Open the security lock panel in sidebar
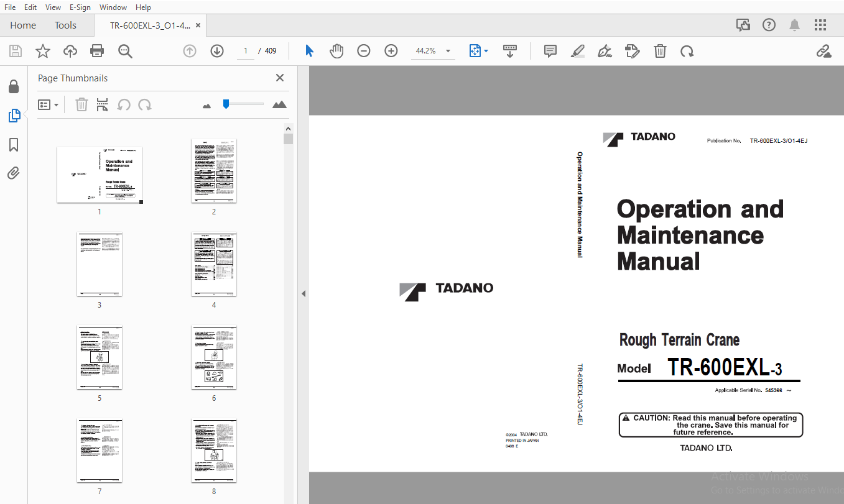Screen dimensions: 844x504 (x=14, y=86)
